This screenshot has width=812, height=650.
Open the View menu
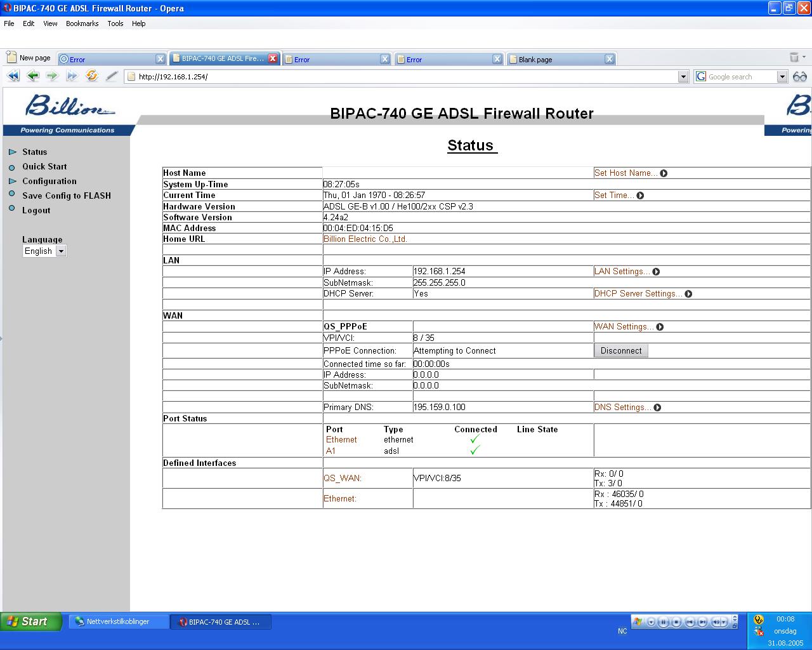(50, 23)
